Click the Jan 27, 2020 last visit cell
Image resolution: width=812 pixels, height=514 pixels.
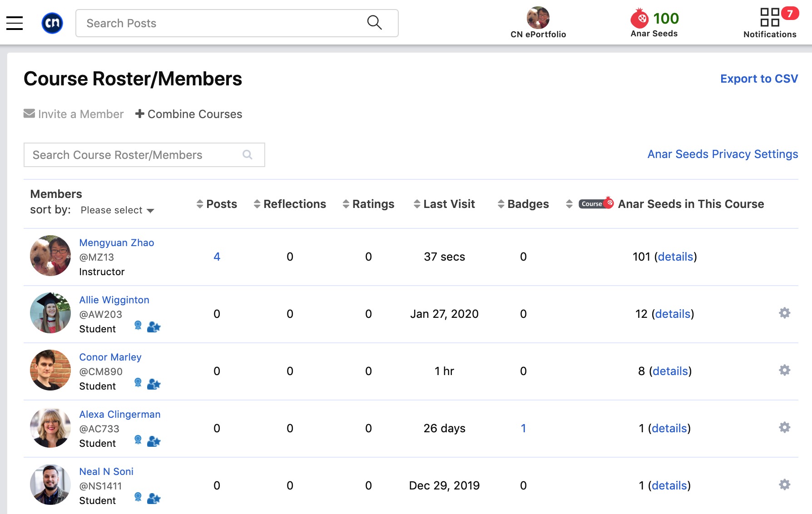point(444,314)
